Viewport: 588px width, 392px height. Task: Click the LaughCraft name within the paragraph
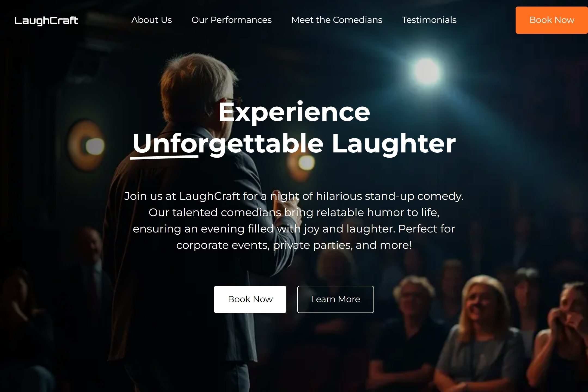point(209,196)
